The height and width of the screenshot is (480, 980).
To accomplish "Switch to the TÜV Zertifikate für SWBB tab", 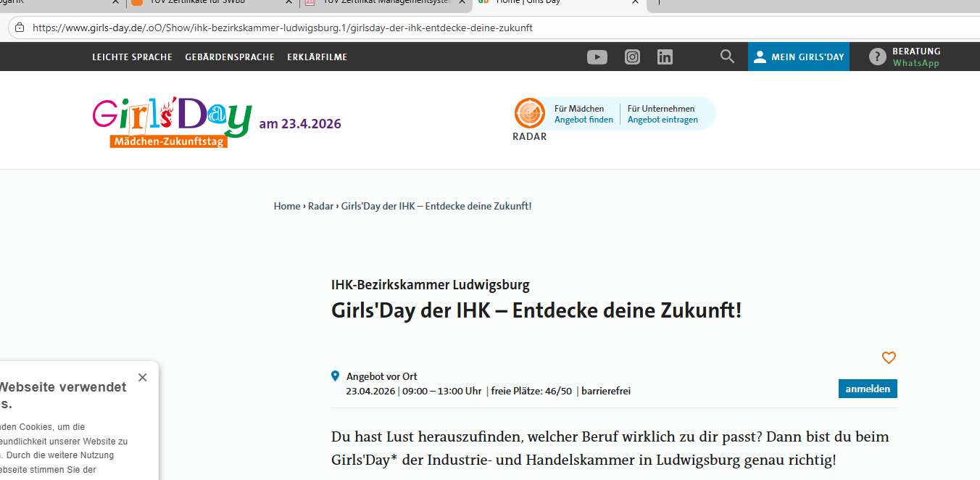I will tap(207, 2).
